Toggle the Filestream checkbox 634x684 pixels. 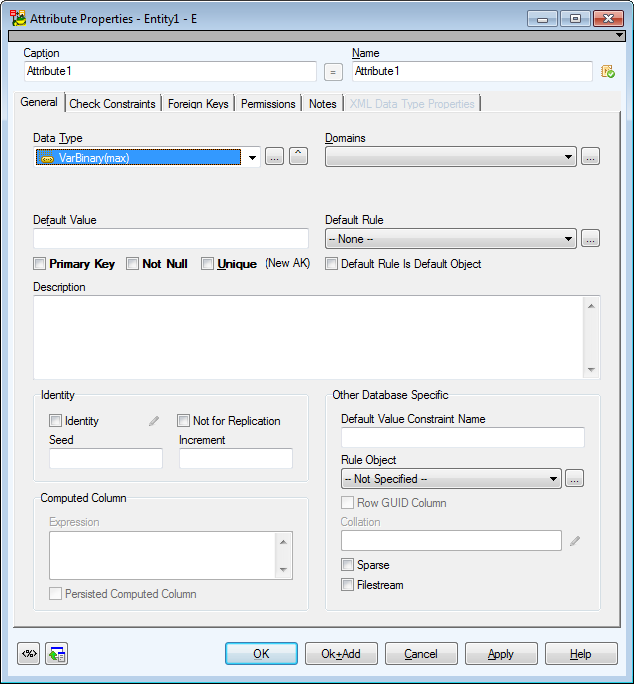coord(347,585)
